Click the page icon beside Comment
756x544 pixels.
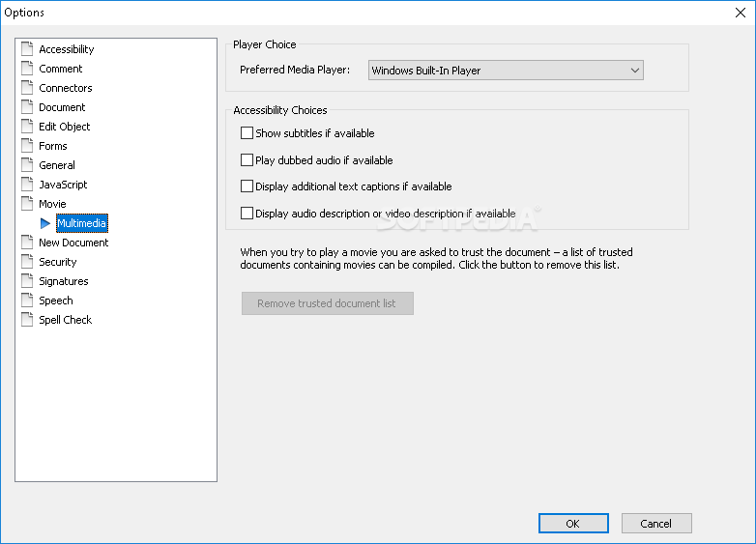tap(27, 68)
